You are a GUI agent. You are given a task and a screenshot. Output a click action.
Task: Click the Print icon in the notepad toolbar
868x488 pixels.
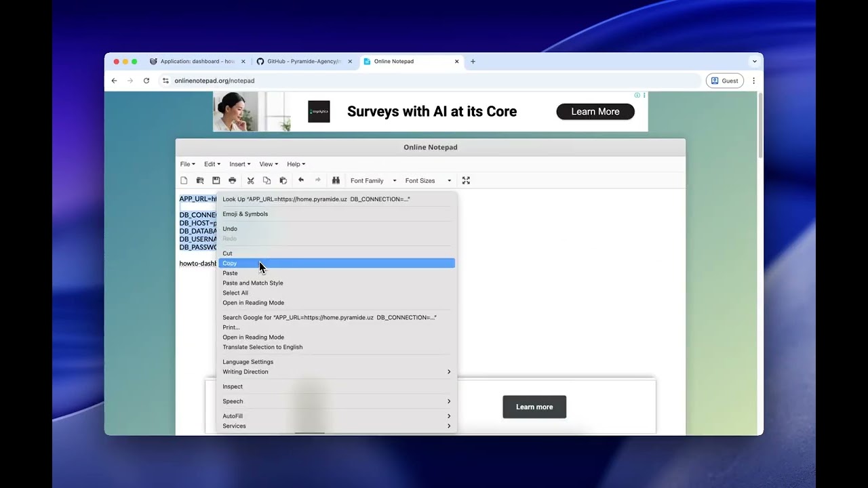tap(231, 180)
